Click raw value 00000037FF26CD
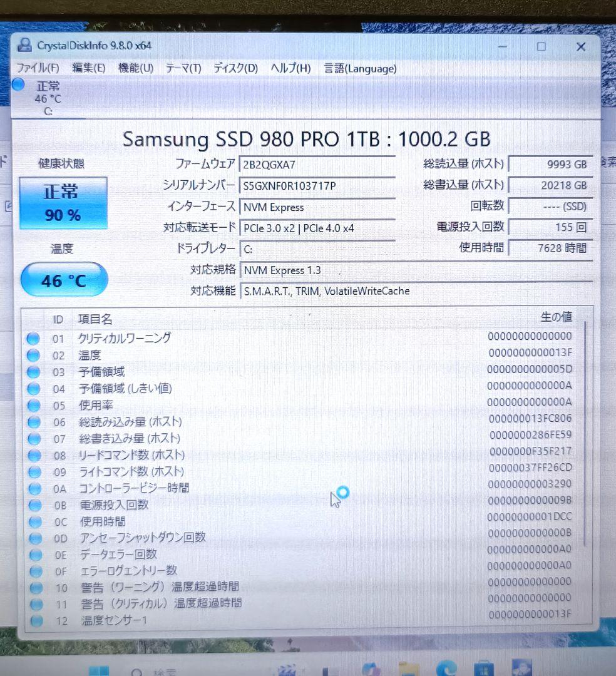616x676 pixels. click(x=530, y=468)
